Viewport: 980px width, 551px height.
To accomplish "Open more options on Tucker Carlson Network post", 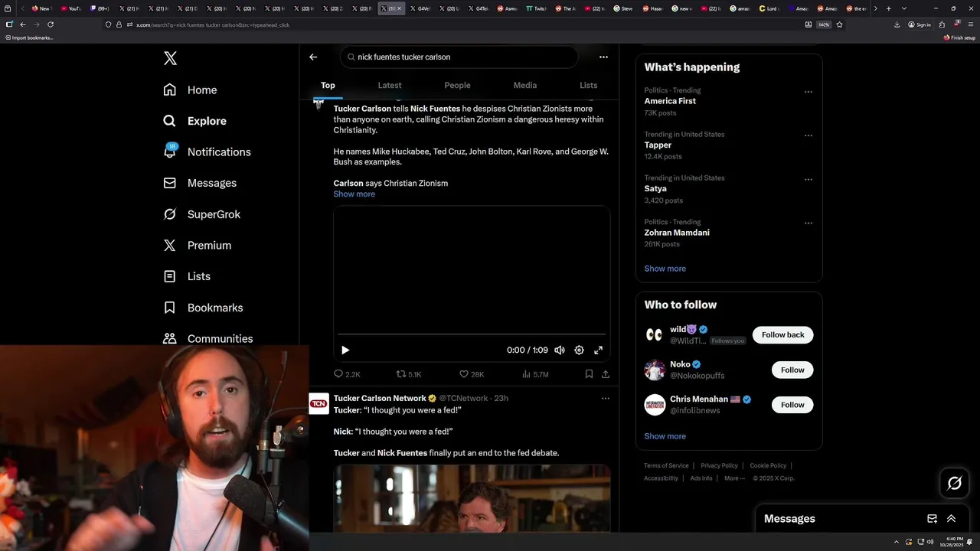I will (605, 398).
